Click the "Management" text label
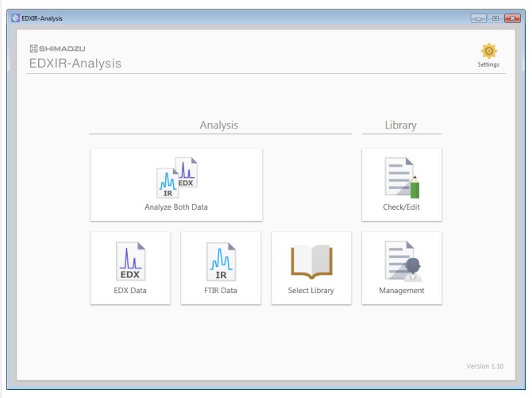Viewport: 532px width, 398px height. point(402,291)
